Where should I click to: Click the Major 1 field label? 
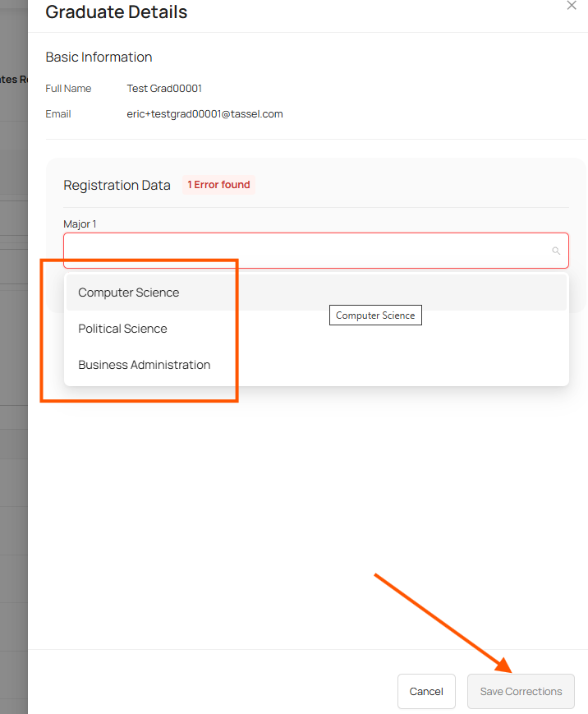point(80,224)
